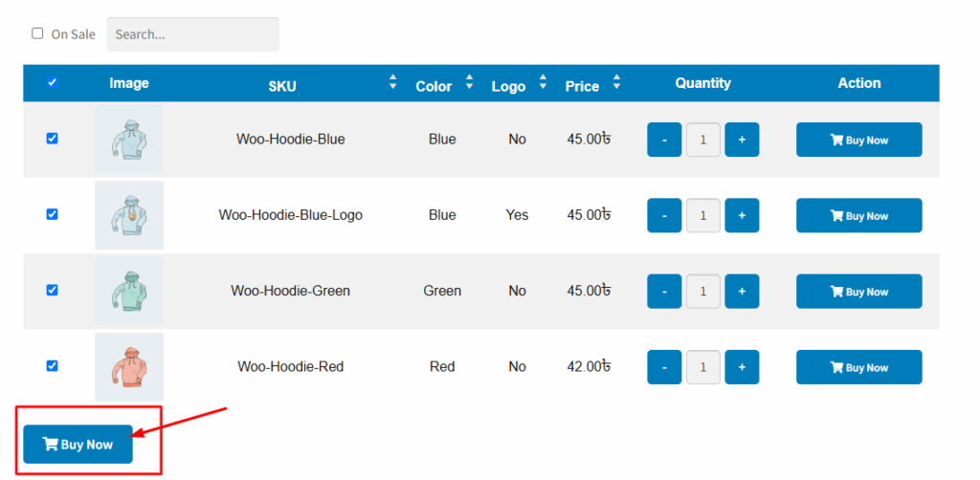This screenshot has height=480, width=980.
Task: Sort by Price column arrows
Action: click(x=617, y=82)
